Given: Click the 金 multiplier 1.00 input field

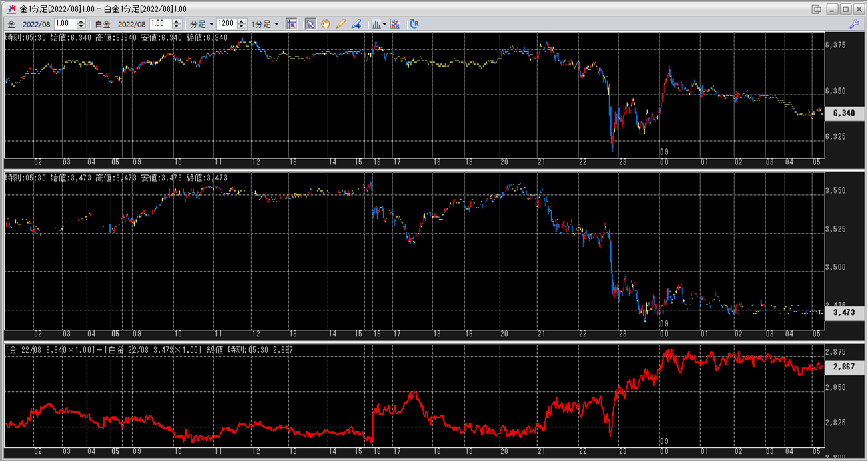Looking at the screenshot, I should [x=65, y=24].
